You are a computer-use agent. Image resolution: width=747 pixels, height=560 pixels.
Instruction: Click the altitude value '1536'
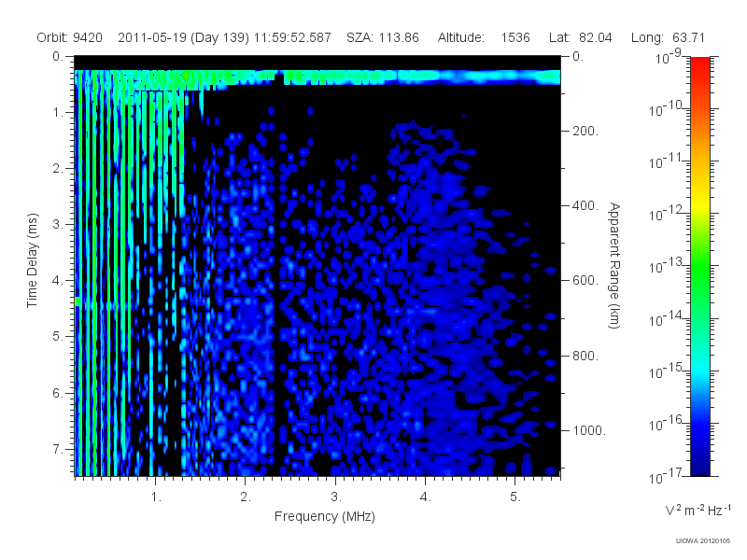[515, 37]
